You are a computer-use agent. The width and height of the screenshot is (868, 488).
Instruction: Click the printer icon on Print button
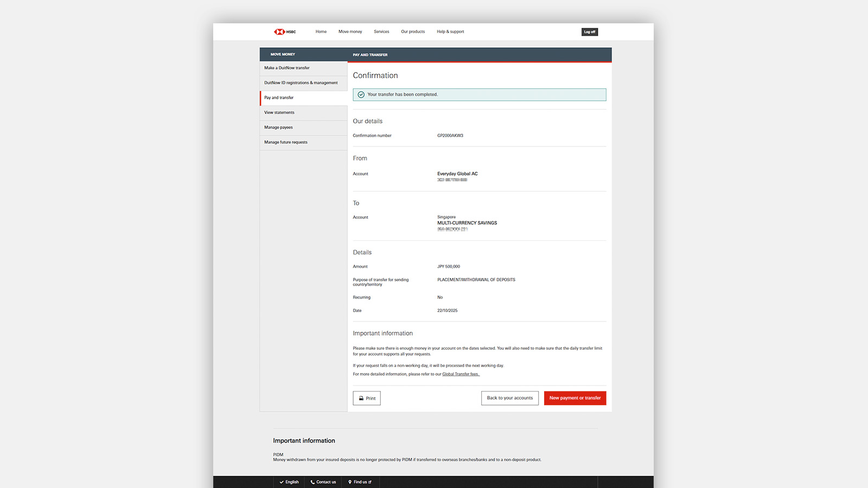tap(361, 399)
